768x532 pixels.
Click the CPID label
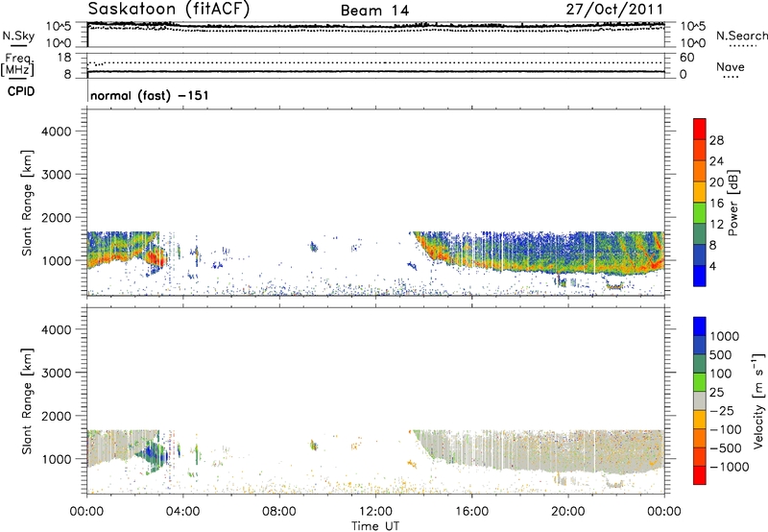click(21, 91)
